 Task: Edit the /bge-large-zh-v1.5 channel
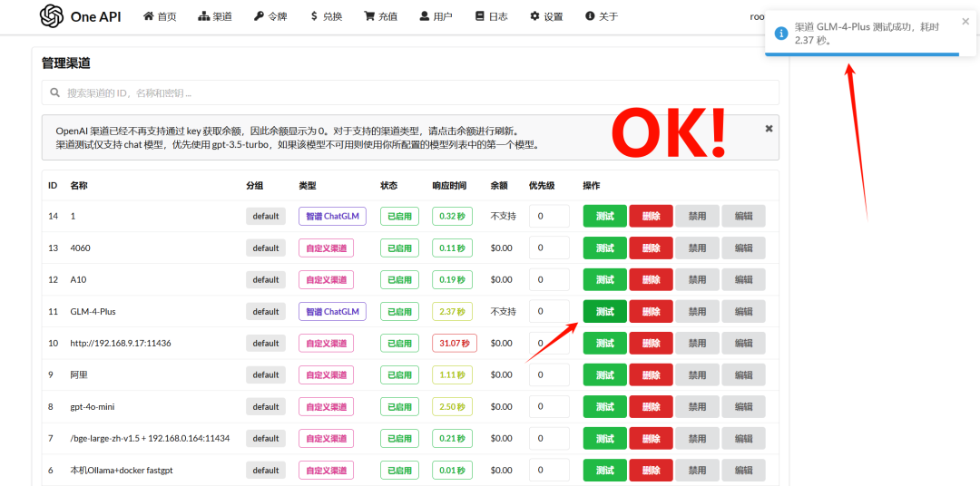[x=743, y=439]
